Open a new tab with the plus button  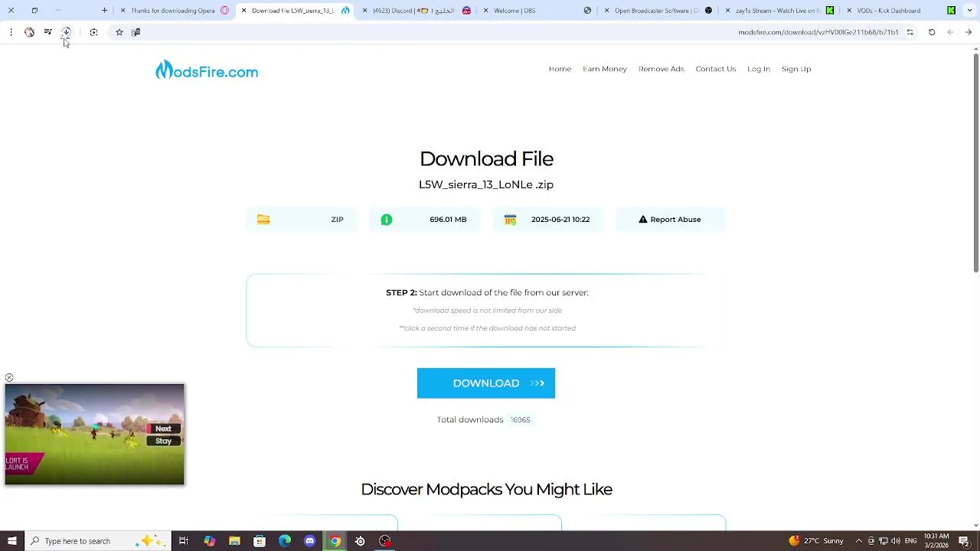105,11
